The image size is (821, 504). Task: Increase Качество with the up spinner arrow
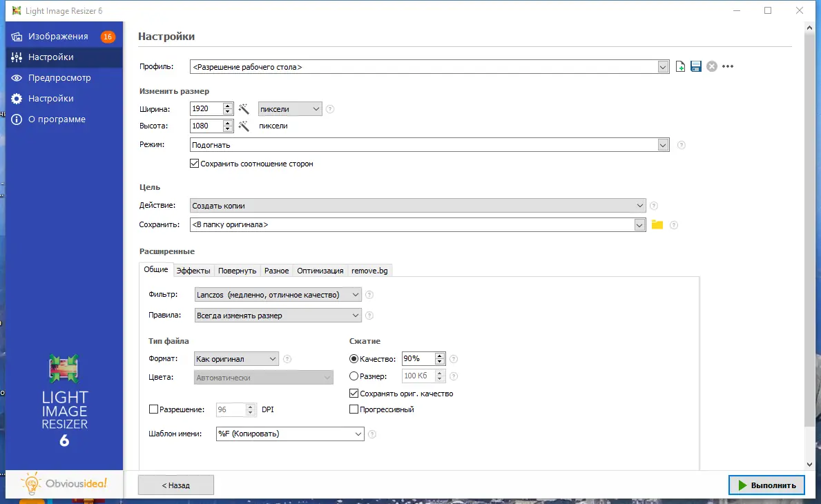pyautogui.click(x=440, y=356)
